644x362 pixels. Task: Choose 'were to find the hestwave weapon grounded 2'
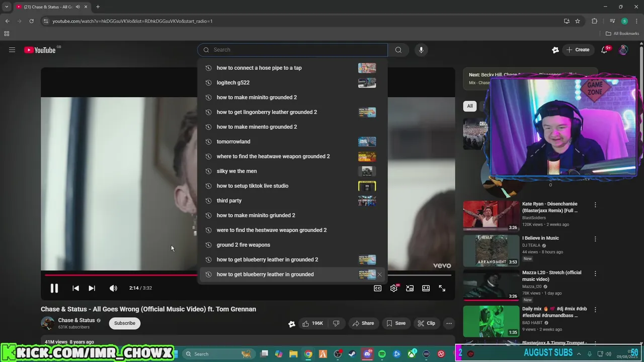coord(292,230)
